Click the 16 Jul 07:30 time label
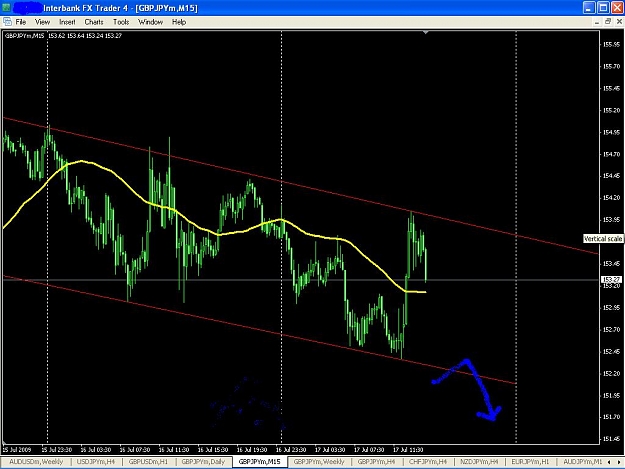This screenshot has height=469, width=625. (135, 449)
